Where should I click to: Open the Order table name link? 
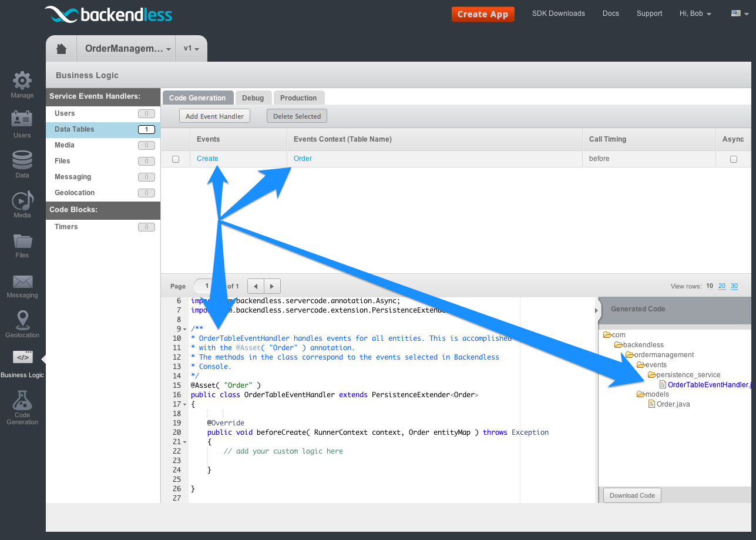303,159
